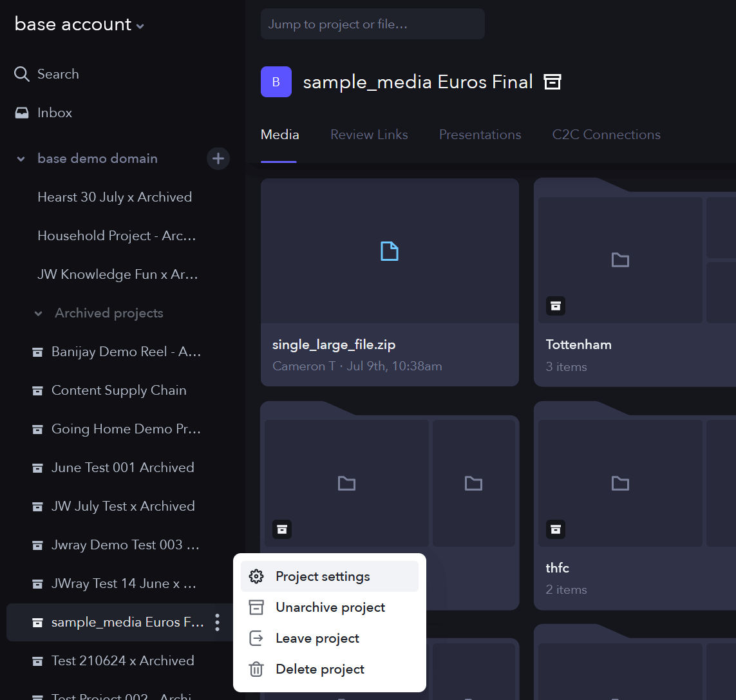Viewport: 736px width, 700px height.
Task: Switch to the C2C Connections tab
Action: [606, 135]
